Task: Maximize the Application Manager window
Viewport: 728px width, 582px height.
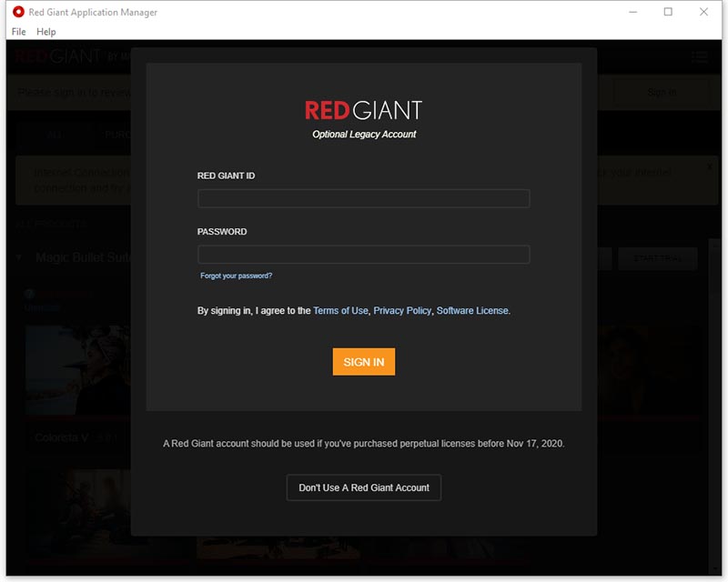Action: pyautogui.click(x=668, y=12)
